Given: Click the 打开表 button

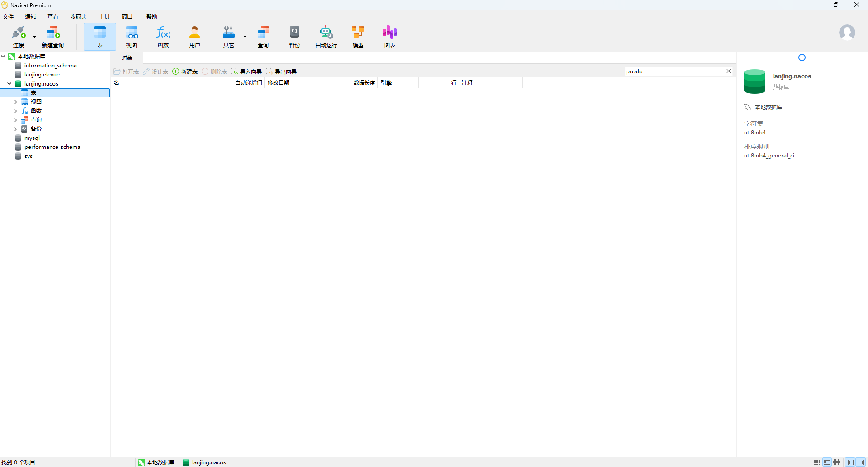Looking at the screenshot, I should pyautogui.click(x=126, y=71).
